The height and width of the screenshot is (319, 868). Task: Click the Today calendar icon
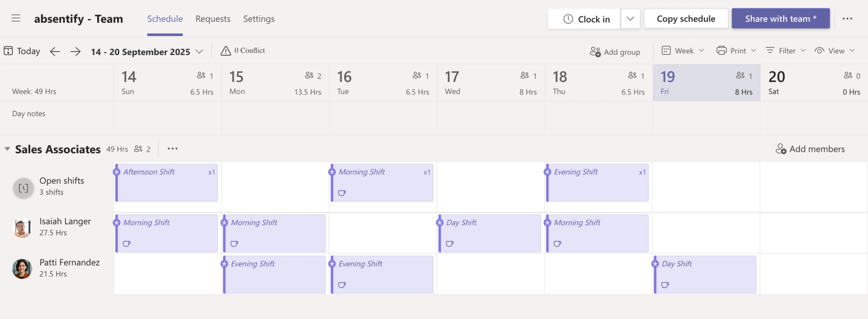8,51
